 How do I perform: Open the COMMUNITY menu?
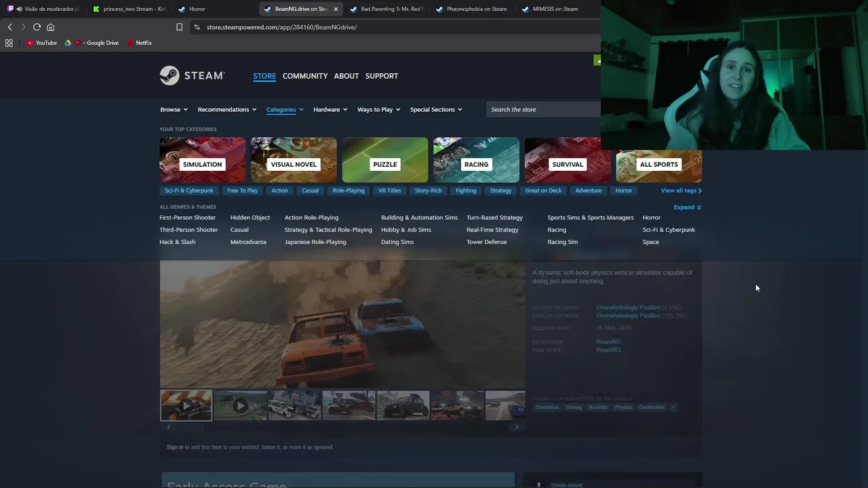click(305, 76)
